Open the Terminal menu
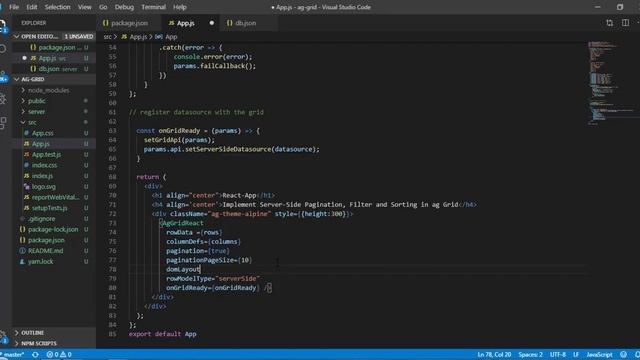This screenshot has height=360, width=640. (x=153, y=7)
